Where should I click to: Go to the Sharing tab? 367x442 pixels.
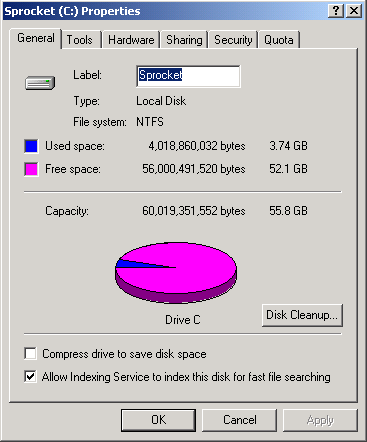(x=184, y=40)
